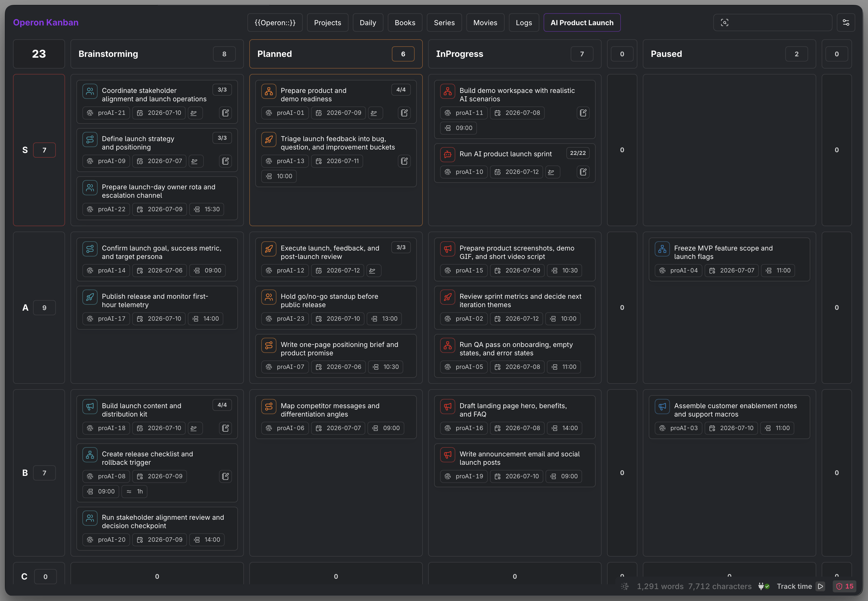Click the 15:30 time chip on proAI-22 card
This screenshot has height=601, width=868.
click(206, 209)
